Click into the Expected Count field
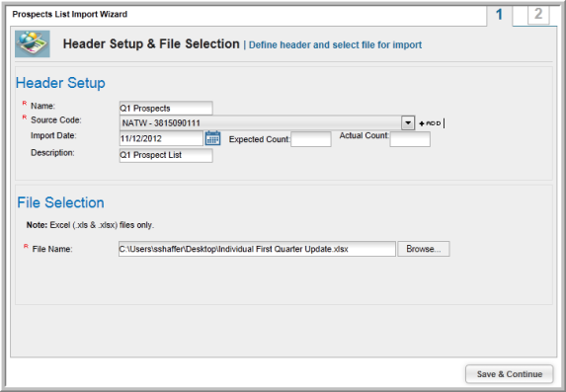This screenshot has height=392, width=566. [311, 139]
